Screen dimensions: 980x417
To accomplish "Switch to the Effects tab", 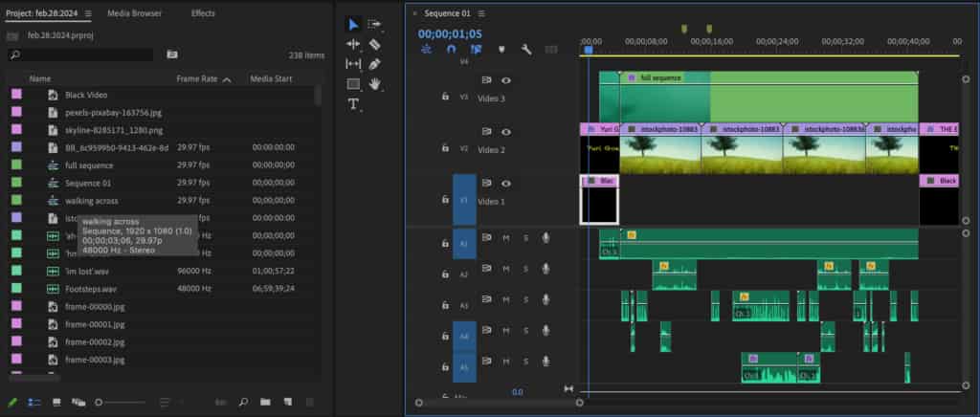I will point(203,13).
